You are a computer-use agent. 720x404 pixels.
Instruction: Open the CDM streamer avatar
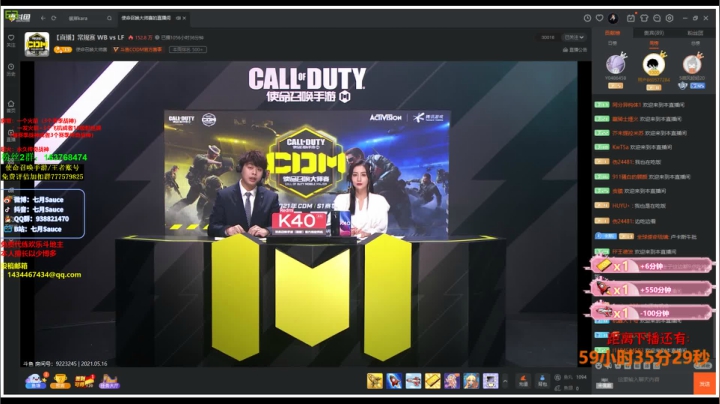pyautogui.click(x=37, y=44)
